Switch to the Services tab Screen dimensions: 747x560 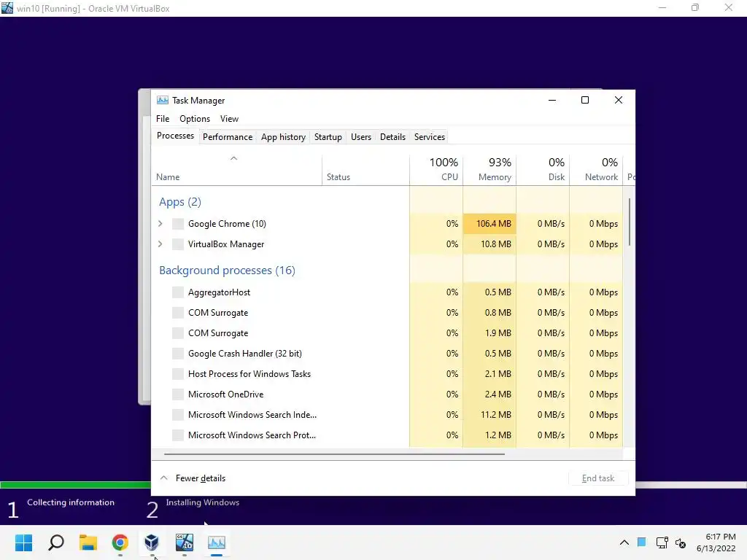pos(429,137)
